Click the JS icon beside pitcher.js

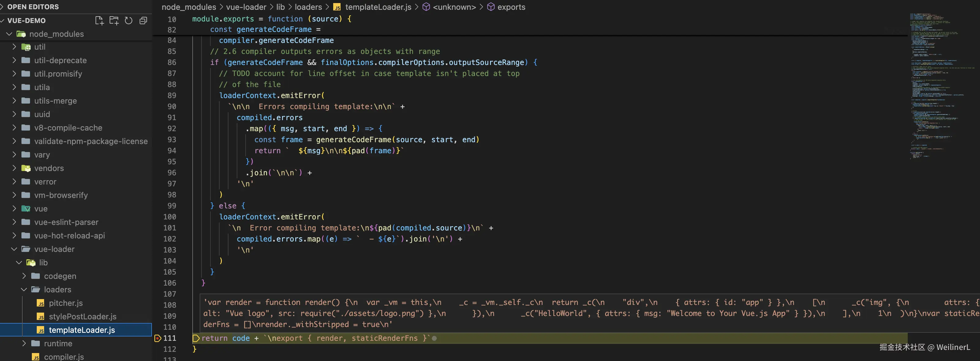[41, 303]
